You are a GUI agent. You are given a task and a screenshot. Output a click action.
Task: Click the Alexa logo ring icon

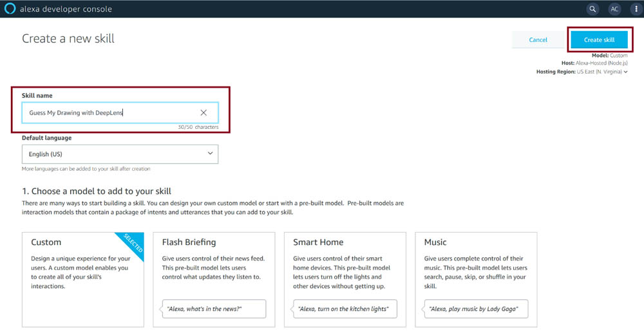click(10, 8)
